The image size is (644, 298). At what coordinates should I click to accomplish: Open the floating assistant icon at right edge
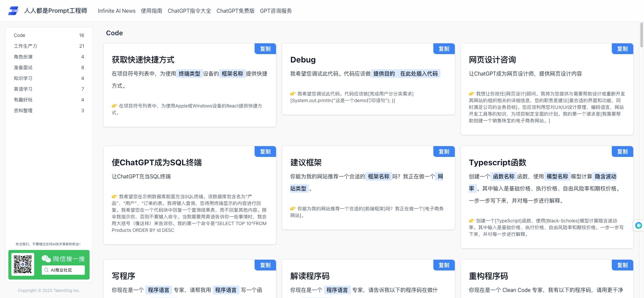(639, 225)
